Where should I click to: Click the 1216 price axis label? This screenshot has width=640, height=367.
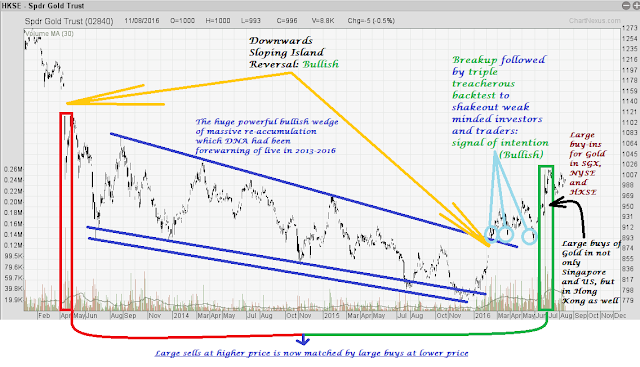pyautogui.click(x=630, y=60)
